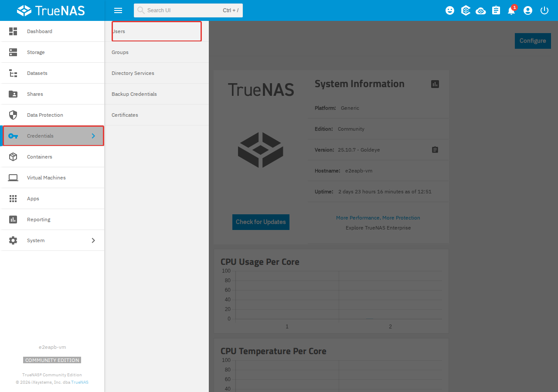This screenshot has width=558, height=392.
Task: Click version text 25.10.7 - Goldeye
Action: [359, 150]
